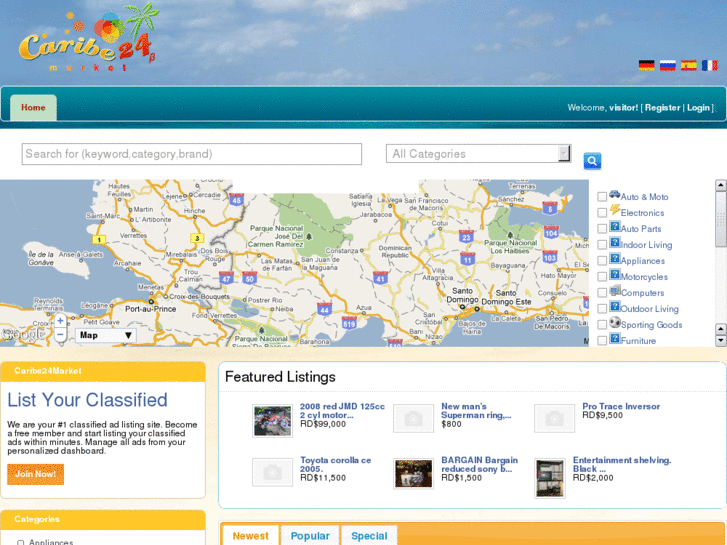Click the Register link
Screen dimensions: 727x545
663,108
